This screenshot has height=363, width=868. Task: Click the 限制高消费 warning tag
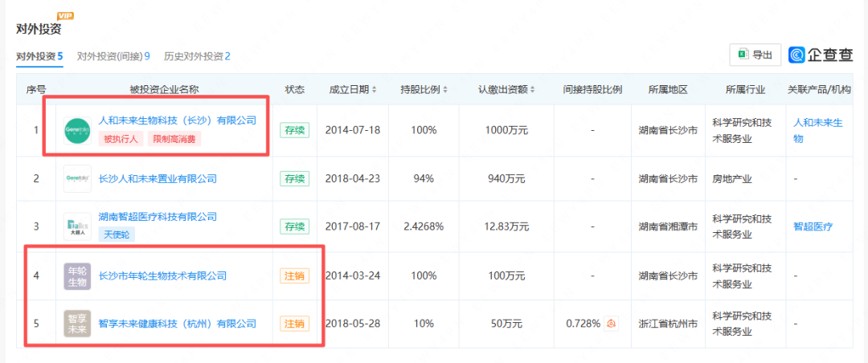[x=174, y=138]
